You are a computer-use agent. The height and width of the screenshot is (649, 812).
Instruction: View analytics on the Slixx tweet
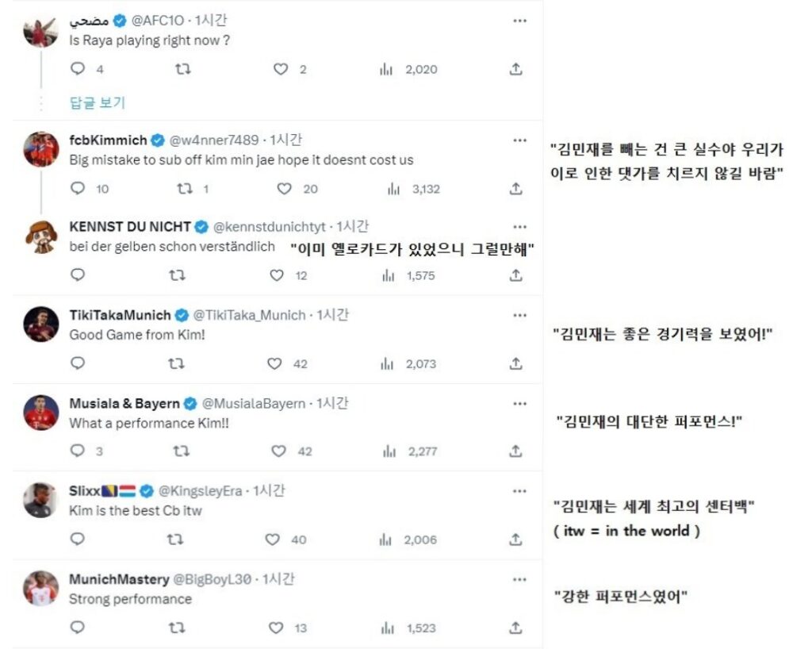coord(387,540)
